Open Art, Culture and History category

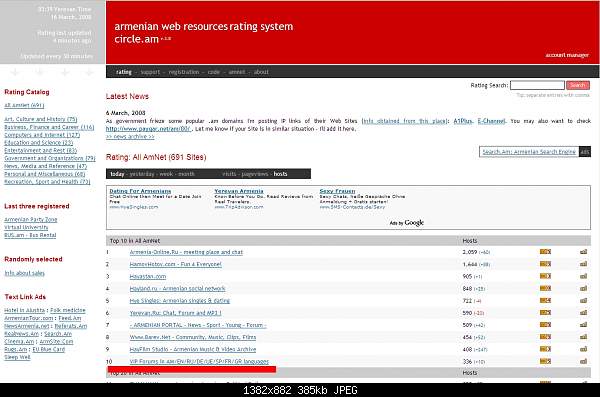pyautogui.click(x=41, y=119)
